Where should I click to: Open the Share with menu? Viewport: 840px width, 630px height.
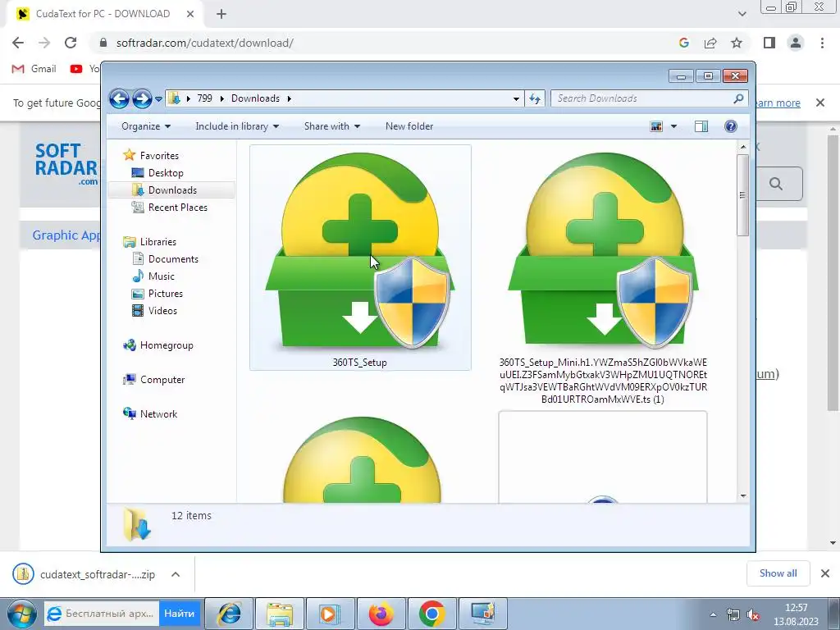pyautogui.click(x=332, y=126)
